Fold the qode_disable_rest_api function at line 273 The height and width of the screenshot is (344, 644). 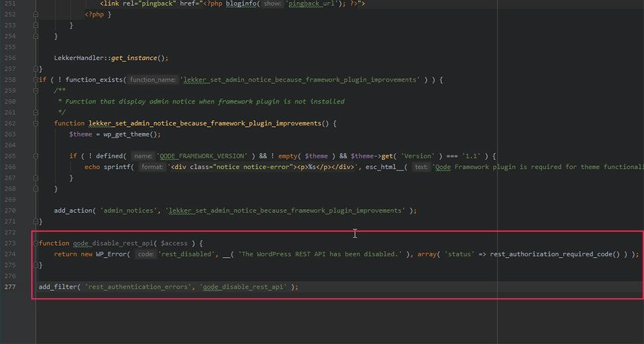(x=35, y=243)
